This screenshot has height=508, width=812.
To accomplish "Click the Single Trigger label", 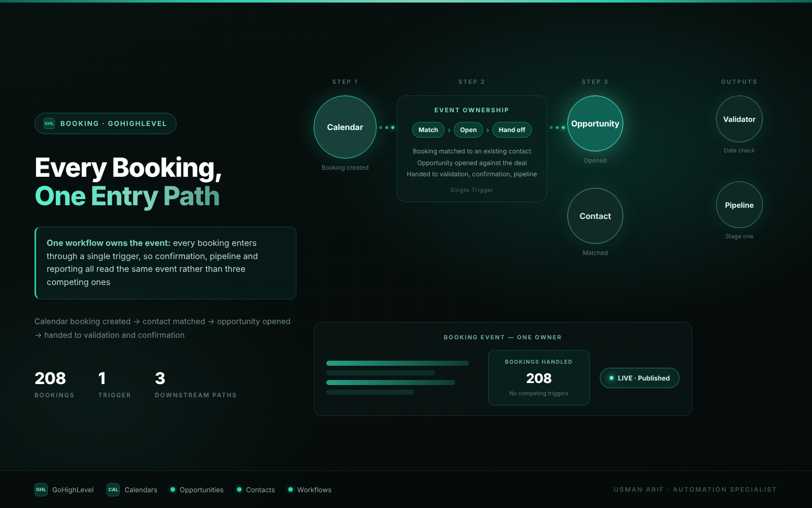I will point(471,190).
